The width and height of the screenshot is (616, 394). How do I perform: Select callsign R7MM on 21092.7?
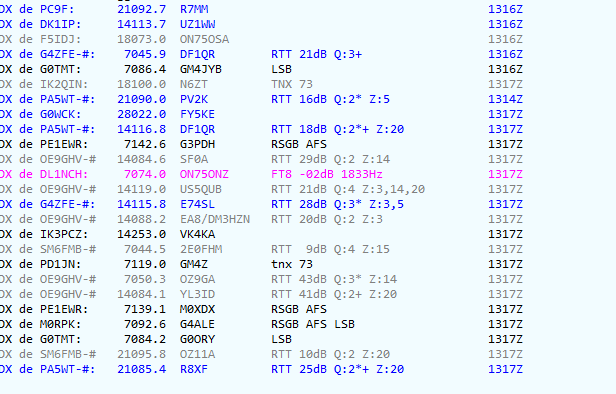coord(194,9)
